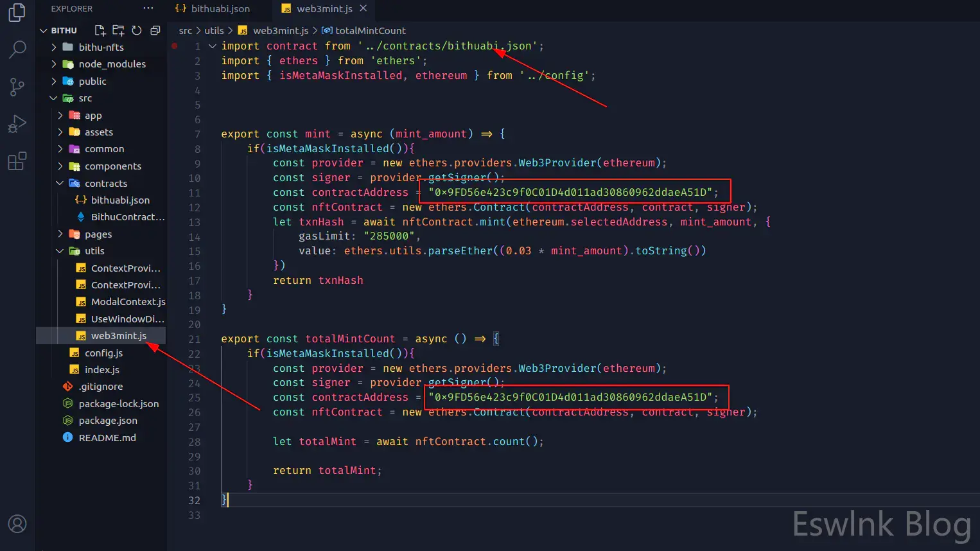Open Explorer's more actions ellipsis menu
This screenshot has height=551, width=980.
coord(148,8)
